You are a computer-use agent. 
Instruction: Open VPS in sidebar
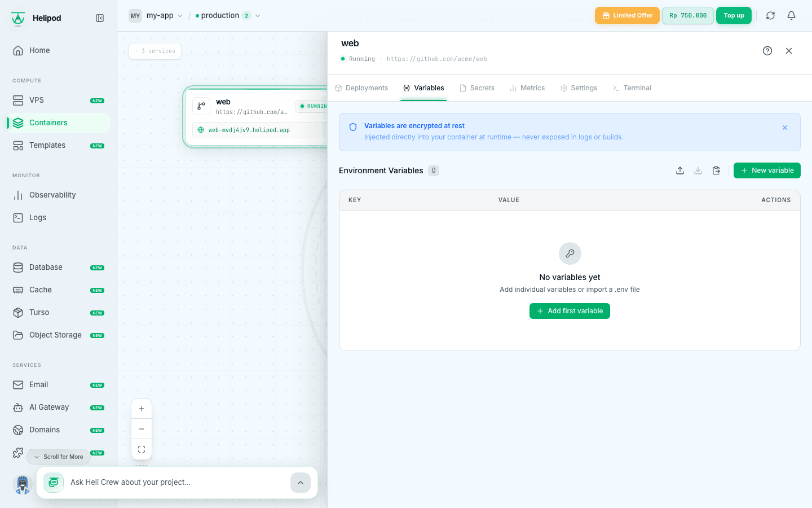coord(59,100)
